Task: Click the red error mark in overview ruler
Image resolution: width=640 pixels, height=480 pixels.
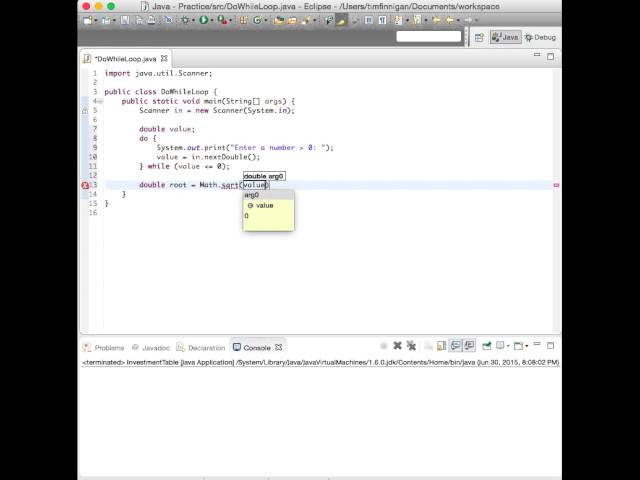Action: (556, 185)
